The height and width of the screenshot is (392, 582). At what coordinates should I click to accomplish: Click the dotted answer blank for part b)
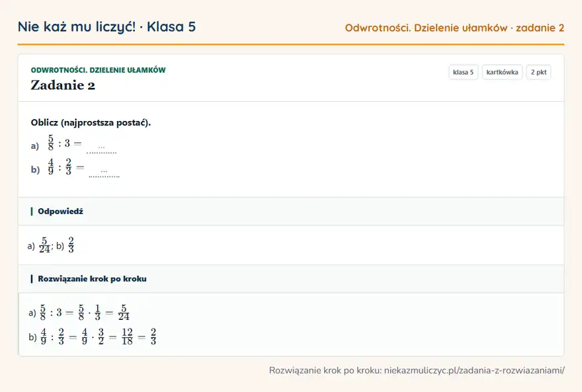coord(104,172)
